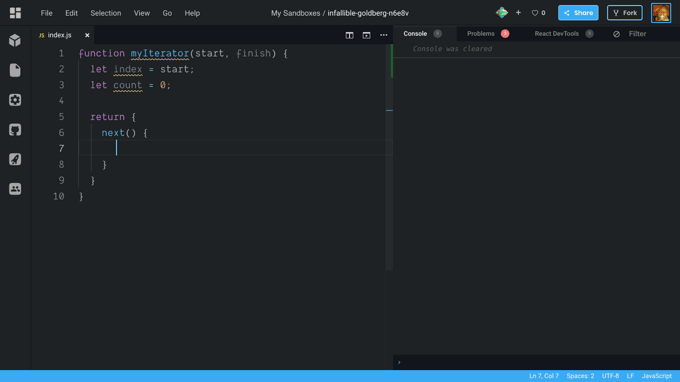Switch to the Console tab

click(x=415, y=34)
